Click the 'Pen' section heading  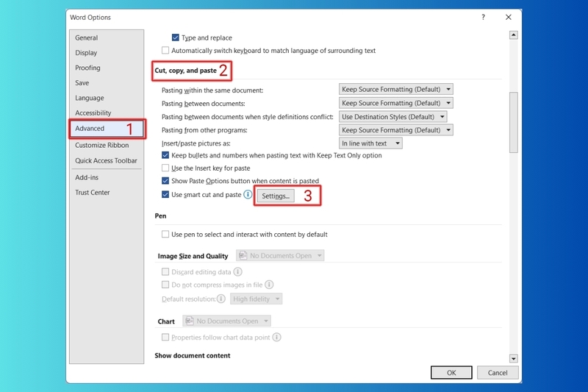coord(160,215)
